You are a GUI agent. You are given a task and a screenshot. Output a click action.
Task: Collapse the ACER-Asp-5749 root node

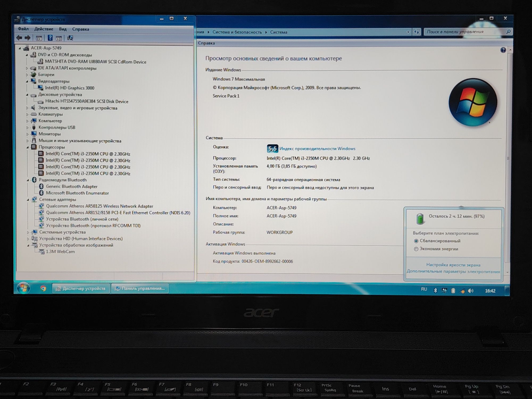click(x=20, y=48)
